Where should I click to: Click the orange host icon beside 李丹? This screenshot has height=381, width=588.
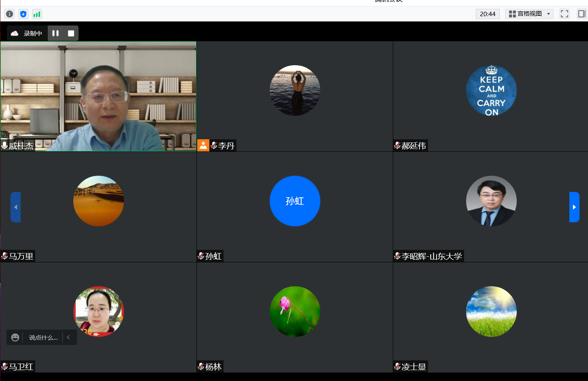point(203,145)
